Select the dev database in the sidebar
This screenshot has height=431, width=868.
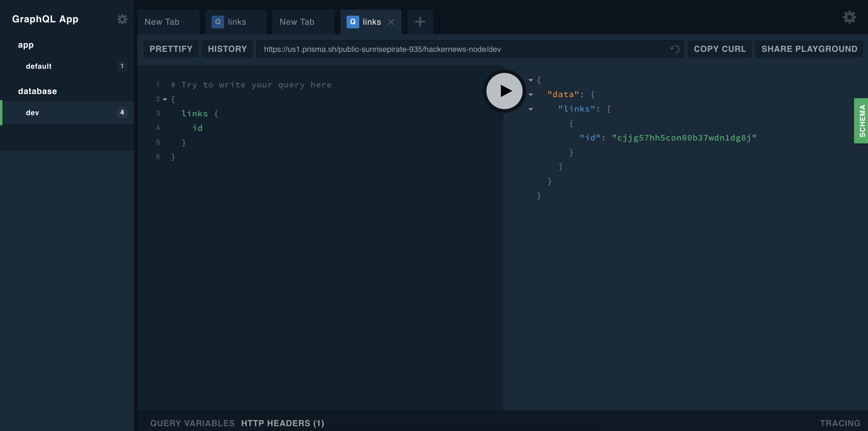[x=32, y=112]
